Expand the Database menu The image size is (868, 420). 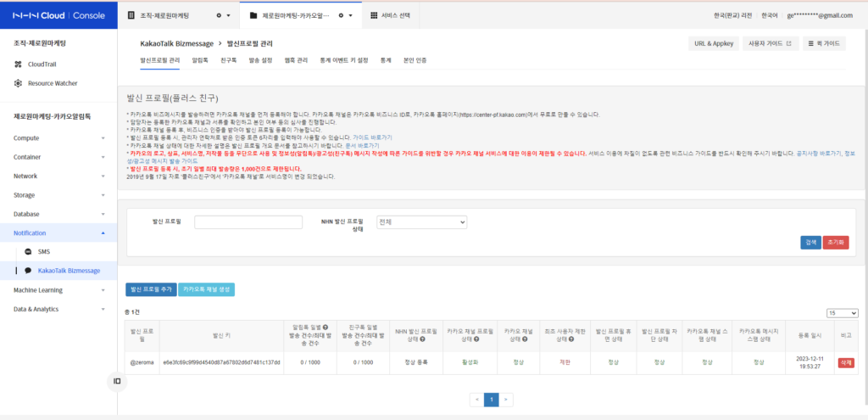(58, 214)
